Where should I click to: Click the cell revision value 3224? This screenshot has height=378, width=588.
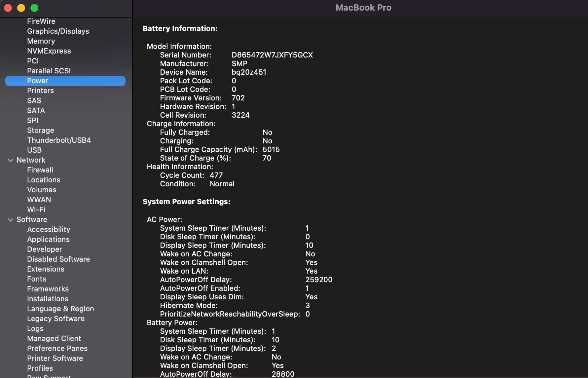[x=240, y=115]
